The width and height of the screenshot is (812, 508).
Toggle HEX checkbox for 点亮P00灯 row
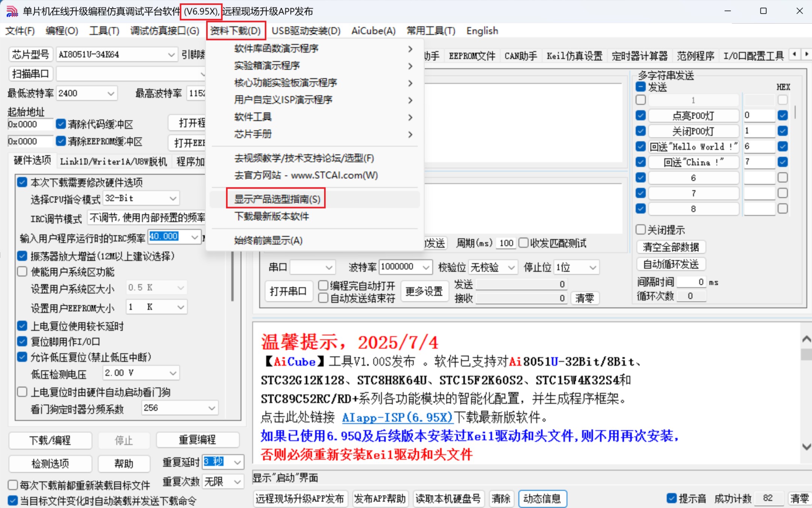[x=783, y=115]
